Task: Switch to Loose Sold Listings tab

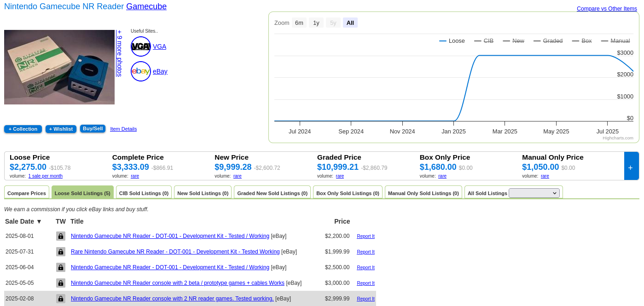Action: pyautogui.click(x=82, y=193)
